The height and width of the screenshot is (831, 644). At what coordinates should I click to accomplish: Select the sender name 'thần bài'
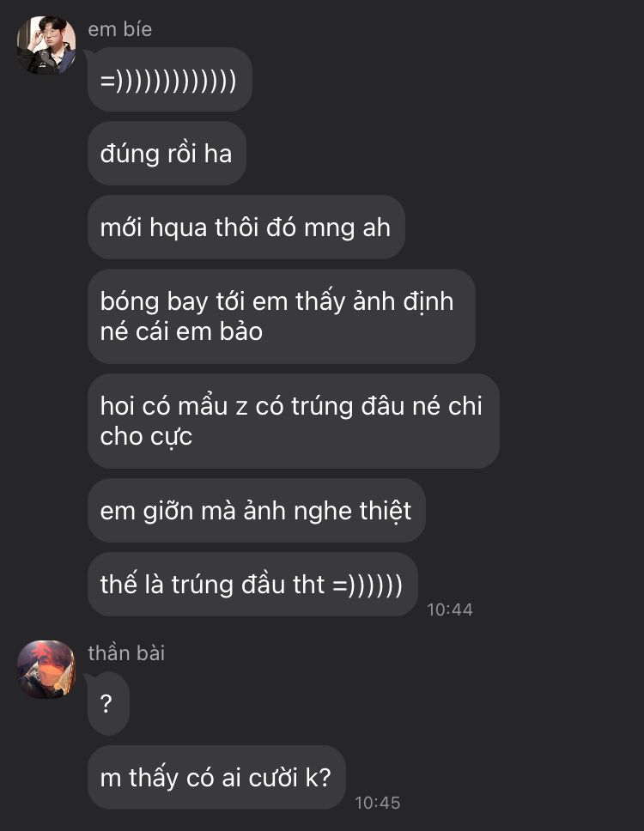click(126, 652)
